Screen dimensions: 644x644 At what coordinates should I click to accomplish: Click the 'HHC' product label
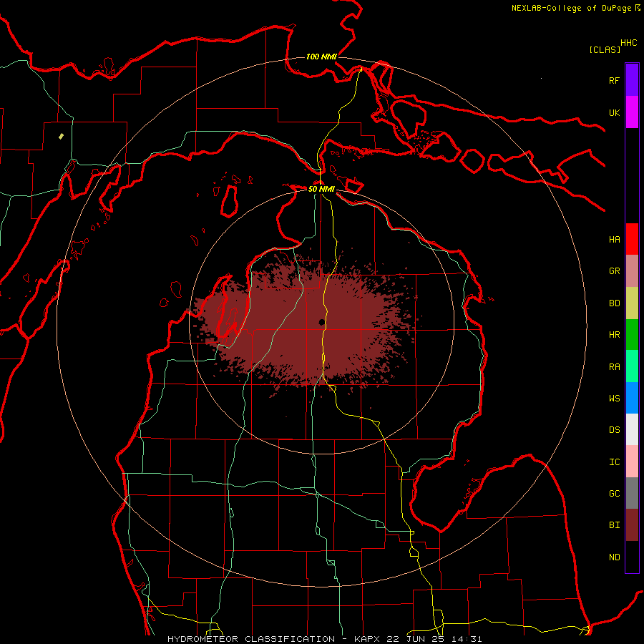(629, 43)
